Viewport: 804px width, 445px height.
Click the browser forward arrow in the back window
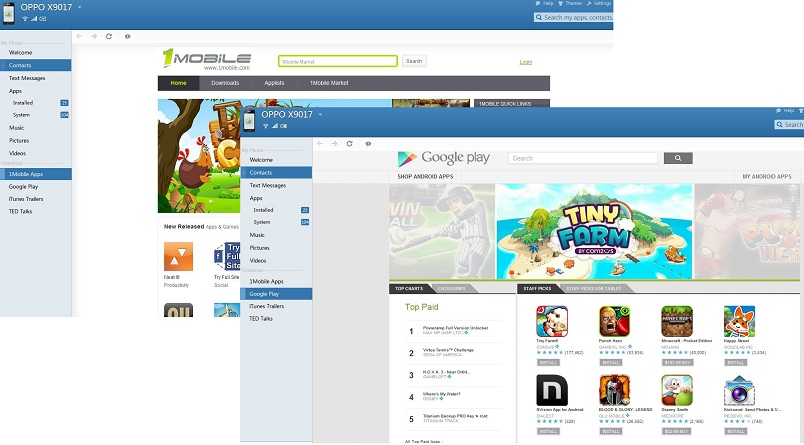pos(94,36)
